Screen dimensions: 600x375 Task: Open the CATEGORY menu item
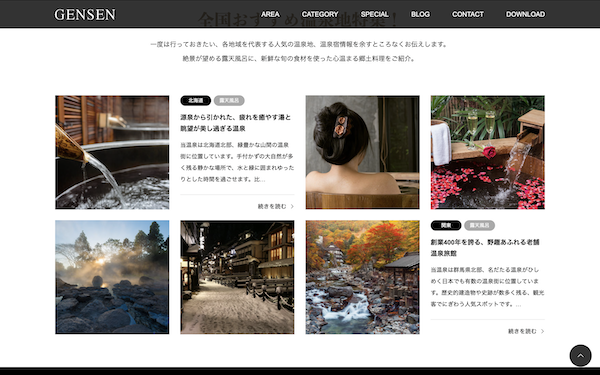(320, 14)
